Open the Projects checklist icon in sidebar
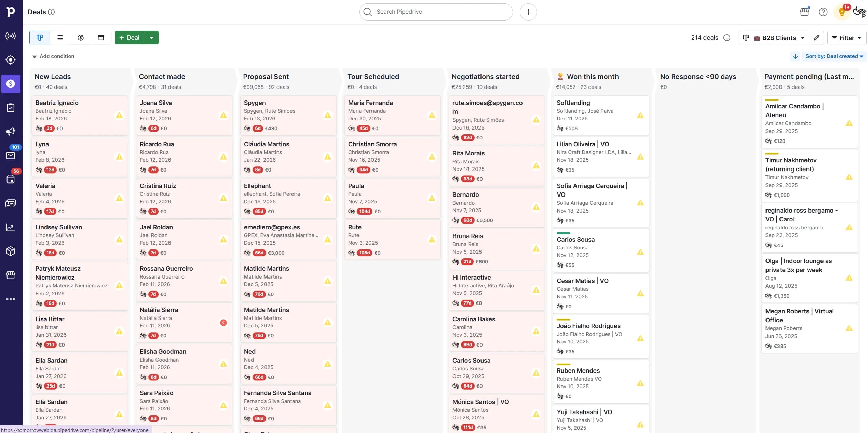Screen dimensions: 868x433 click(x=11, y=108)
